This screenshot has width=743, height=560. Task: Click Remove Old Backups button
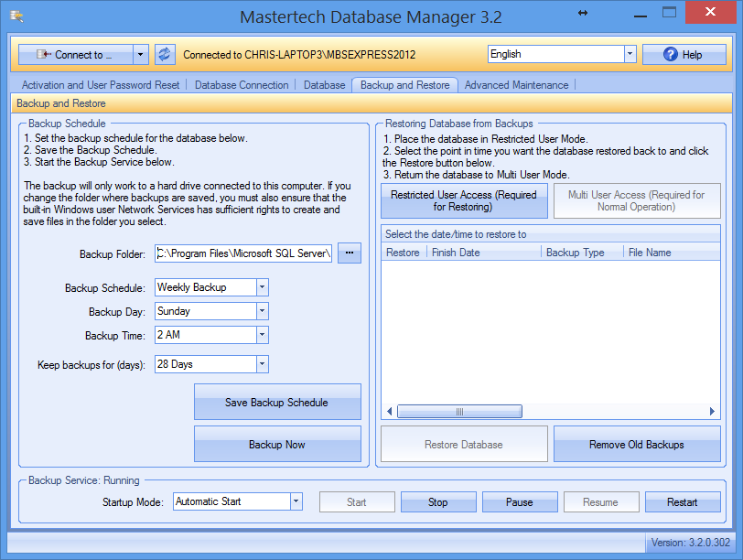[x=637, y=445]
